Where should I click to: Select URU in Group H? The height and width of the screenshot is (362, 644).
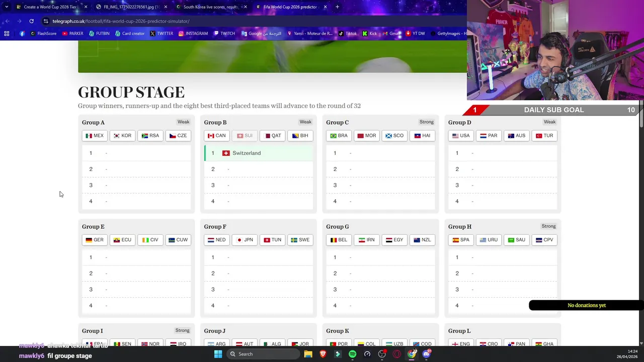pyautogui.click(x=489, y=240)
